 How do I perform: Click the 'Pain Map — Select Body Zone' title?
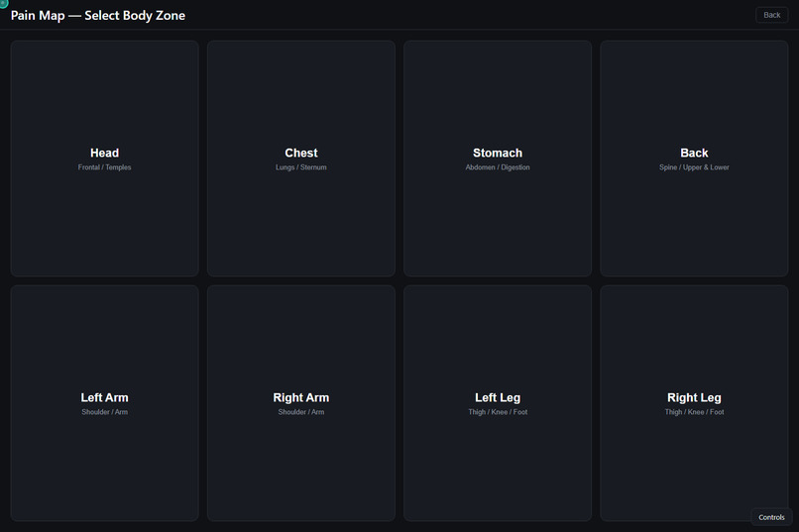98,15
